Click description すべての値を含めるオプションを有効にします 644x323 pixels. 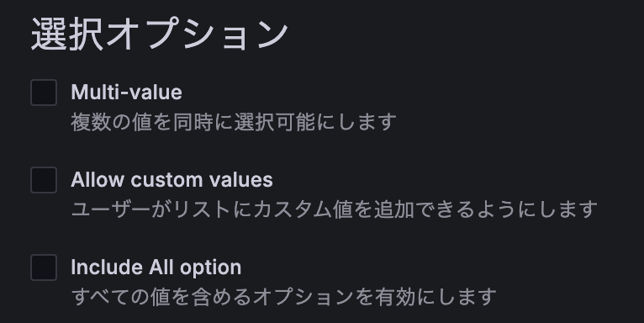(x=284, y=297)
